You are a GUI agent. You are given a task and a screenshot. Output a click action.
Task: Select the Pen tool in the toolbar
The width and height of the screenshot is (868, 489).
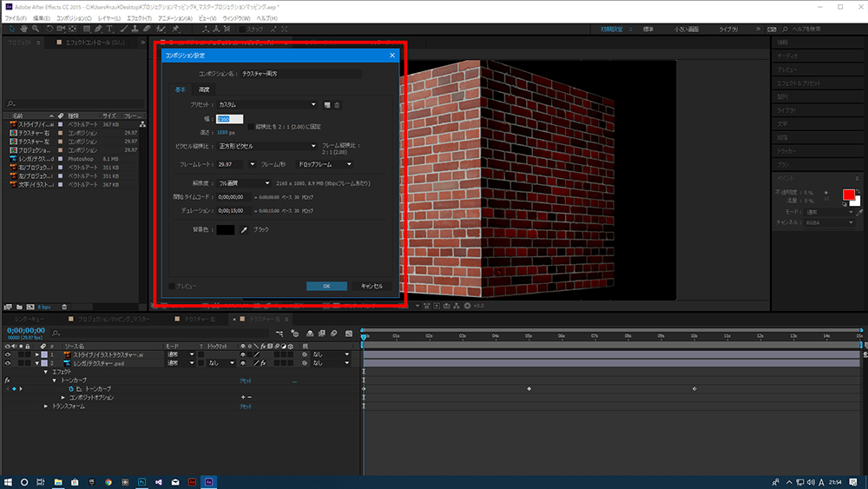coord(96,29)
